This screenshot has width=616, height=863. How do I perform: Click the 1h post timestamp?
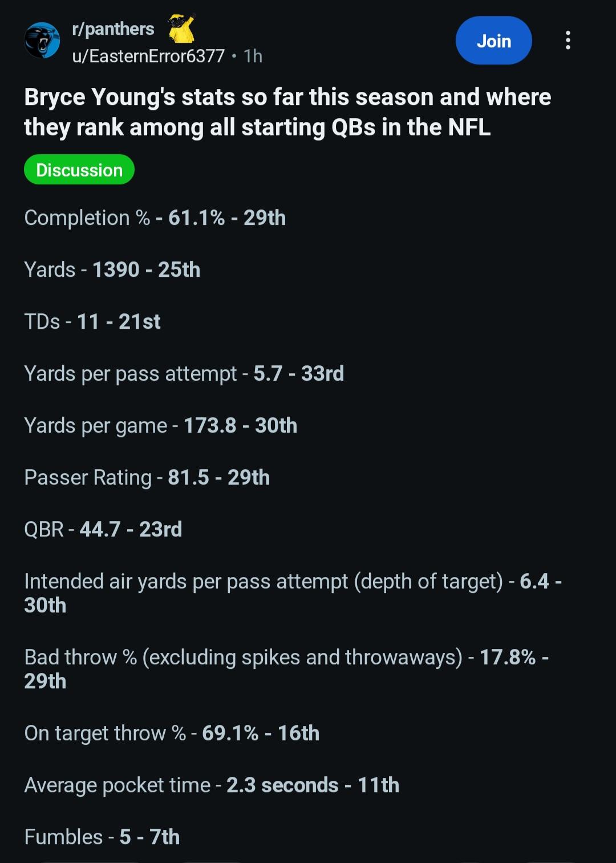click(253, 56)
